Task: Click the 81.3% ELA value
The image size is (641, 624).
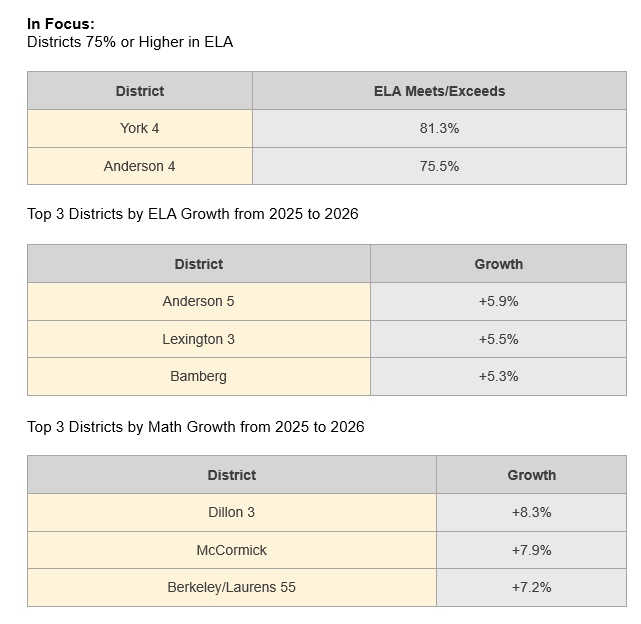Action: pyautogui.click(x=439, y=128)
